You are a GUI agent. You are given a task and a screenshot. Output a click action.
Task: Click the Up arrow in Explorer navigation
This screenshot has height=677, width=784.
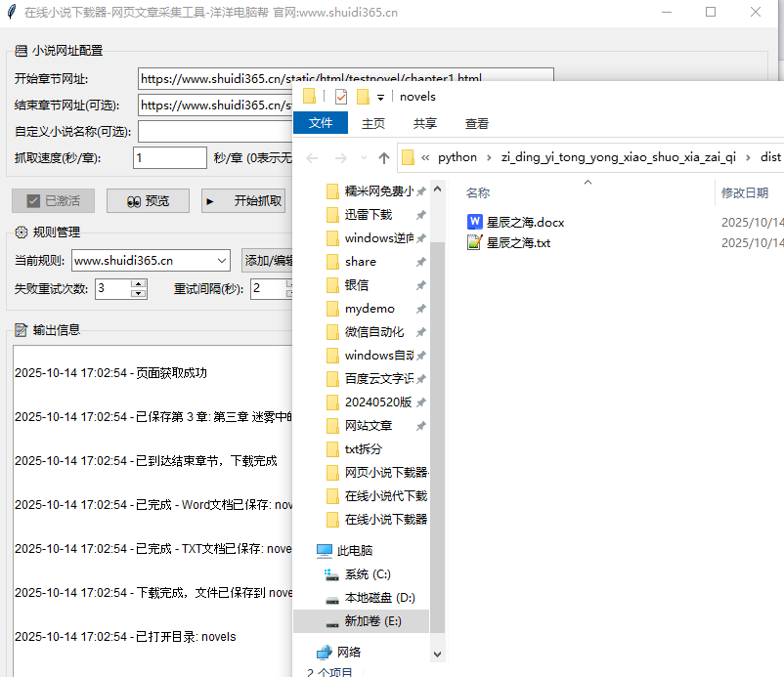(x=384, y=157)
